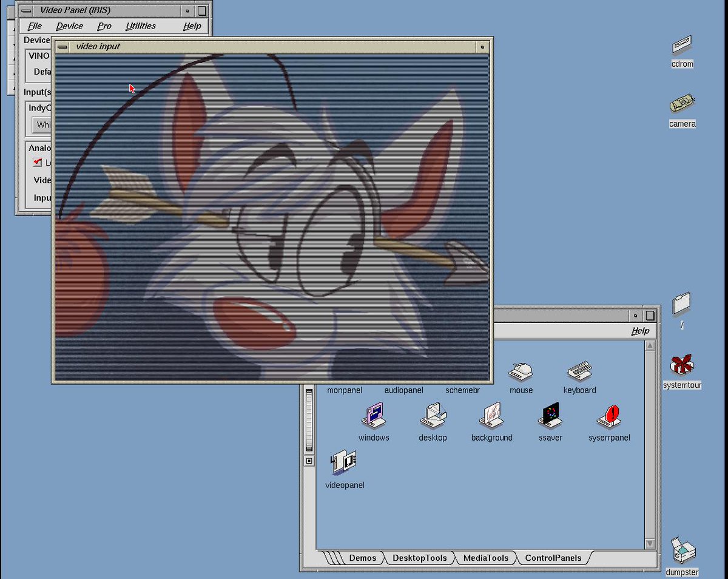Viewport: 728px width, 579px height.
Task: Click the catalog scrollbar up arrow
Action: [650, 346]
